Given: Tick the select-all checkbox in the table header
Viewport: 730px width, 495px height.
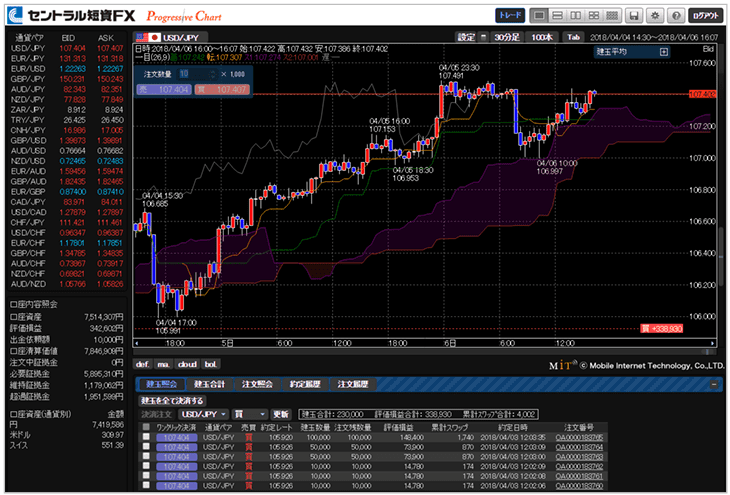Looking at the screenshot, I should click(146, 427).
